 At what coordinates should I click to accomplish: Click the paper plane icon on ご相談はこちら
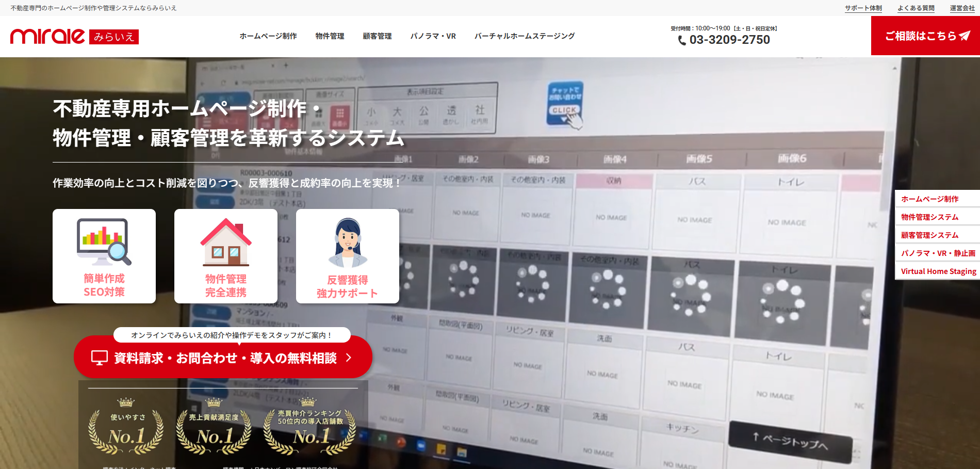[x=965, y=36]
